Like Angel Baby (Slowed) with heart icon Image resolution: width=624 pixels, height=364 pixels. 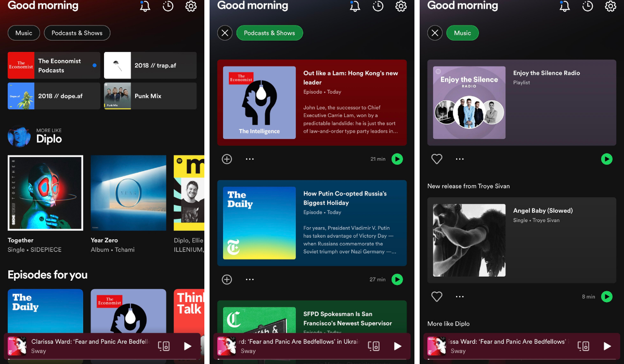pos(437,296)
